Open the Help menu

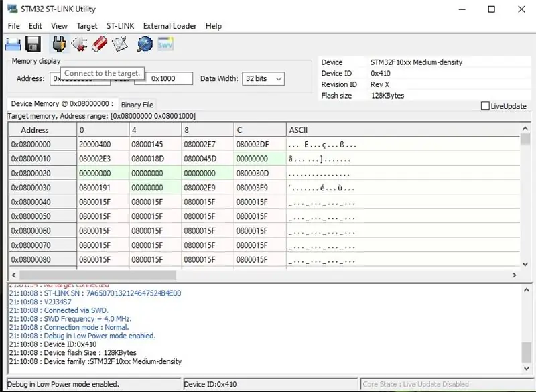click(214, 26)
